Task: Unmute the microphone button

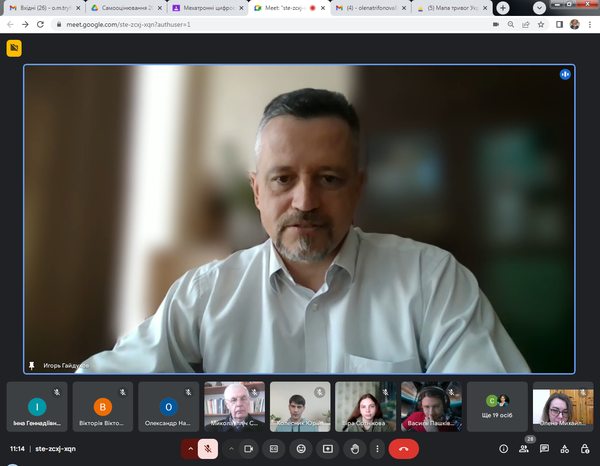Action: (x=208, y=449)
